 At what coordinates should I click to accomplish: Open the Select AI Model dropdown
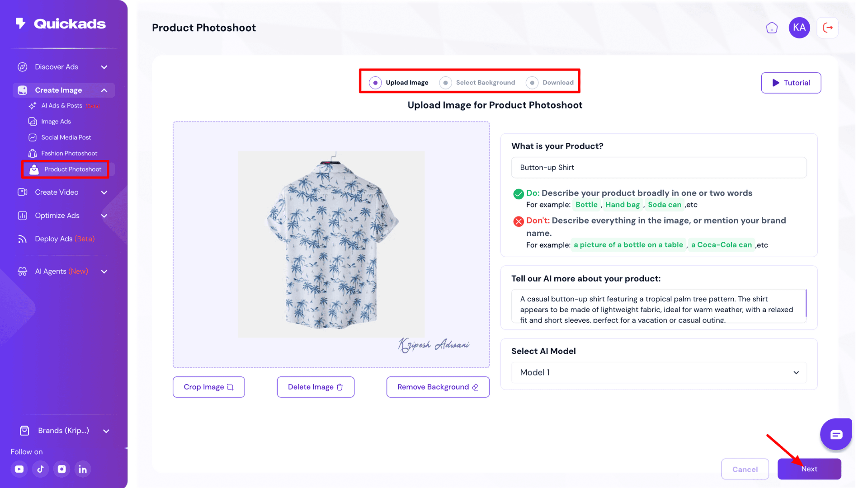coord(659,372)
